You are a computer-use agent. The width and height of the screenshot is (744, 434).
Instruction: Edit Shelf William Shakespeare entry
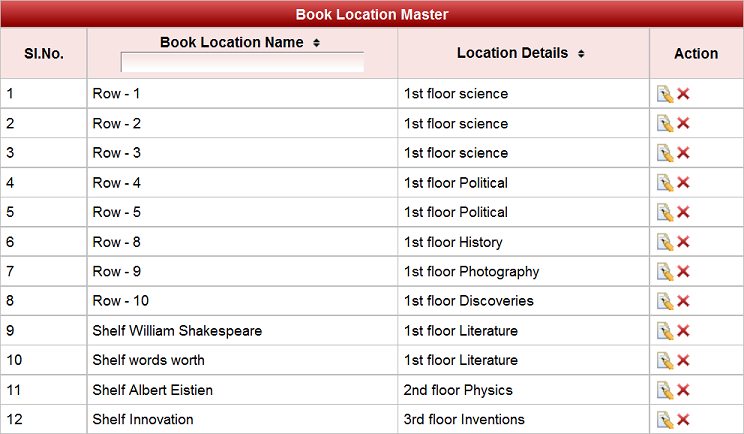[664, 331]
